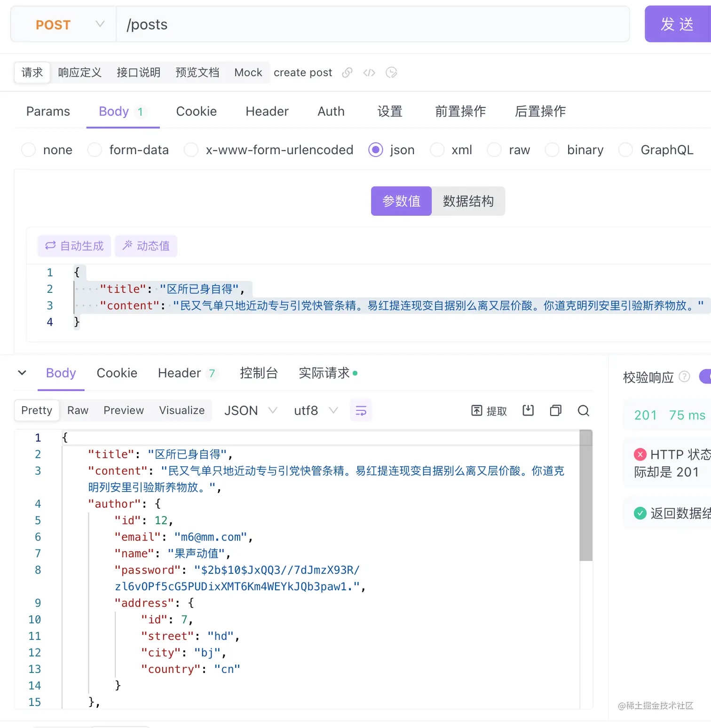This screenshot has width=711, height=728.
Task: Click the 发送 send button
Action: [678, 24]
